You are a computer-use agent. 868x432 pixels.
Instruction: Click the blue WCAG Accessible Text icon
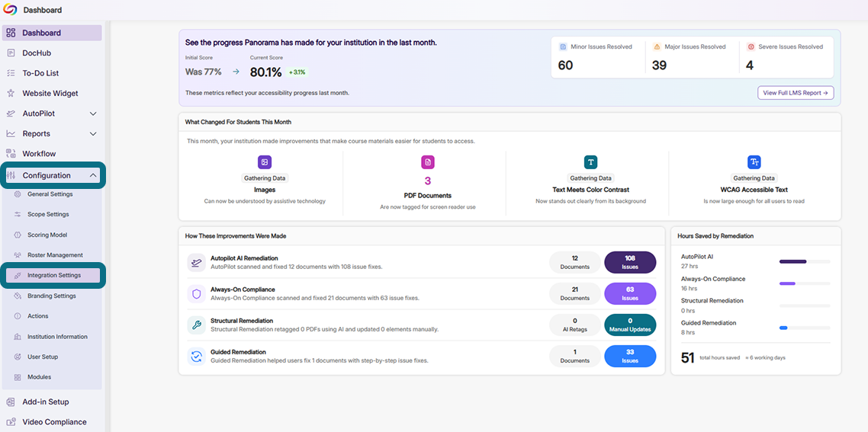[x=754, y=162]
